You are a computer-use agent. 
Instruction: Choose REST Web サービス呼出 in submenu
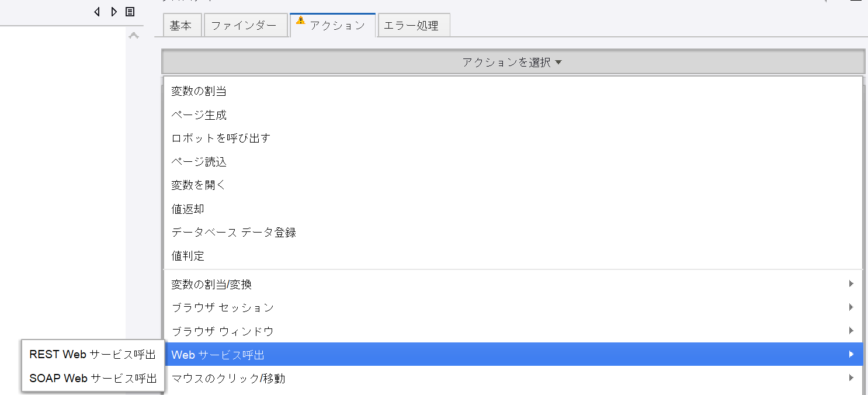(92, 355)
